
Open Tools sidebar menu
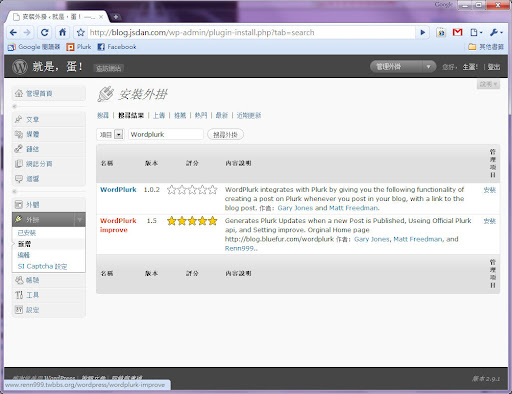coord(49,295)
